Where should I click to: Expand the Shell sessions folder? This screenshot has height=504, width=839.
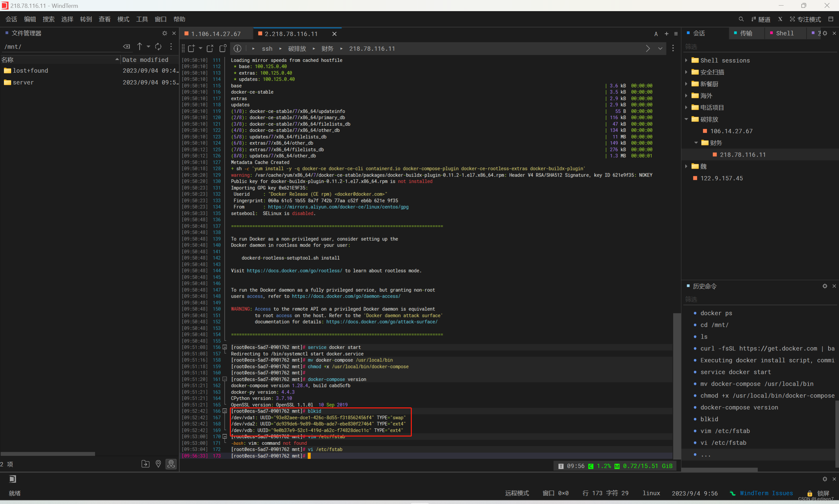(686, 60)
